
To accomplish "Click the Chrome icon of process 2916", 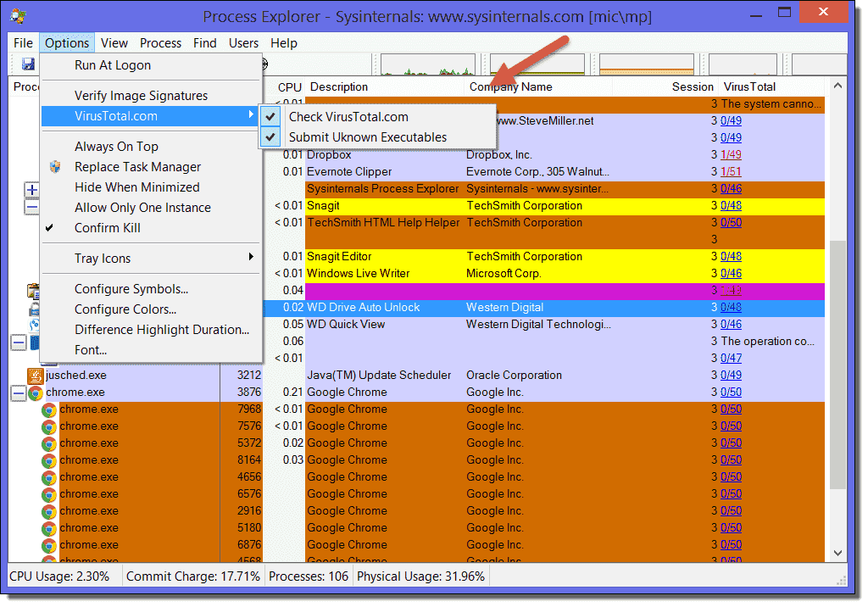I will click(x=49, y=511).
